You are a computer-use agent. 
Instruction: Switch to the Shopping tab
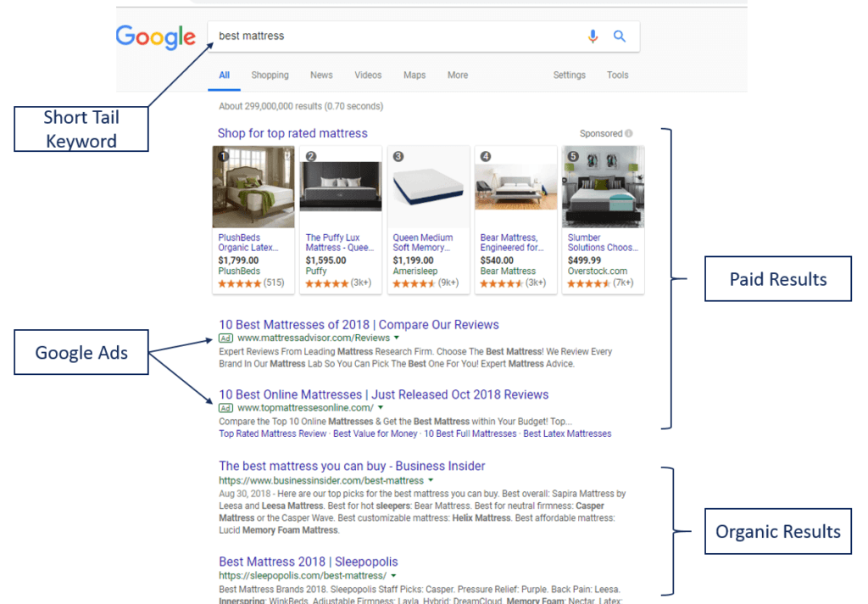[x=270, y=75]
